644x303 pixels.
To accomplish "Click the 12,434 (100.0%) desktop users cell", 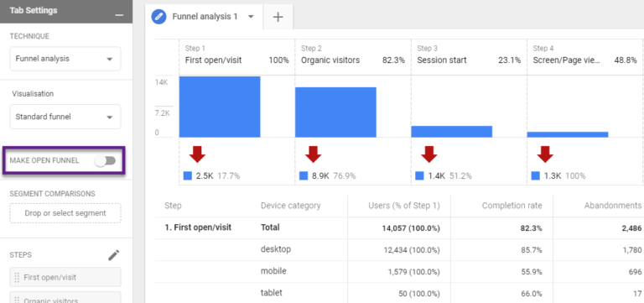I will 411,250.
